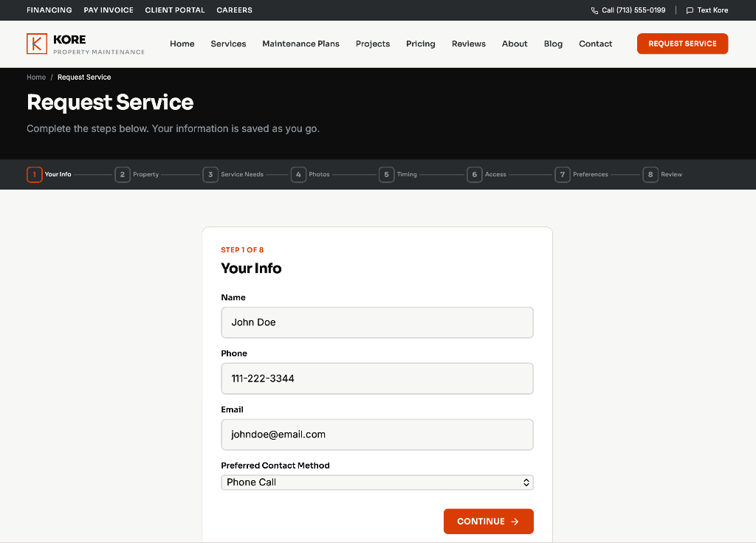The image size is (756, 543).
Task: Click the KORE Property Maintenance wordmark
Action: click(99, 44)
